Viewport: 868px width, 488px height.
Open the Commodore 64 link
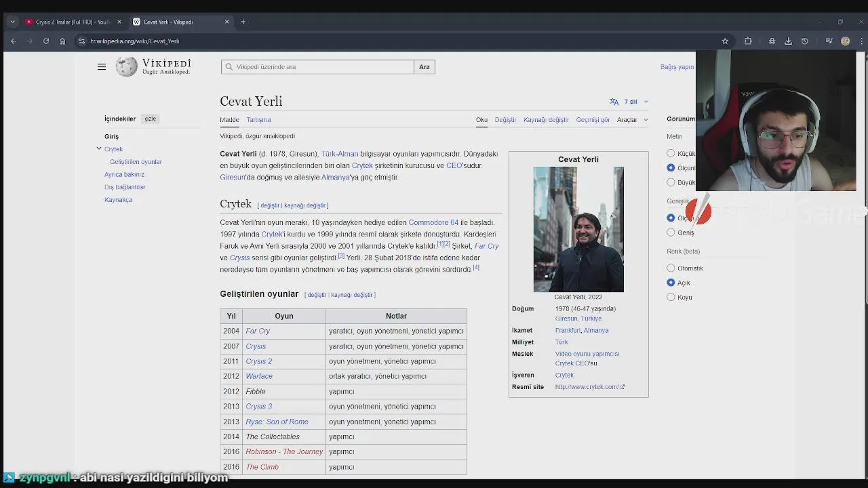[x=433, y=222]
